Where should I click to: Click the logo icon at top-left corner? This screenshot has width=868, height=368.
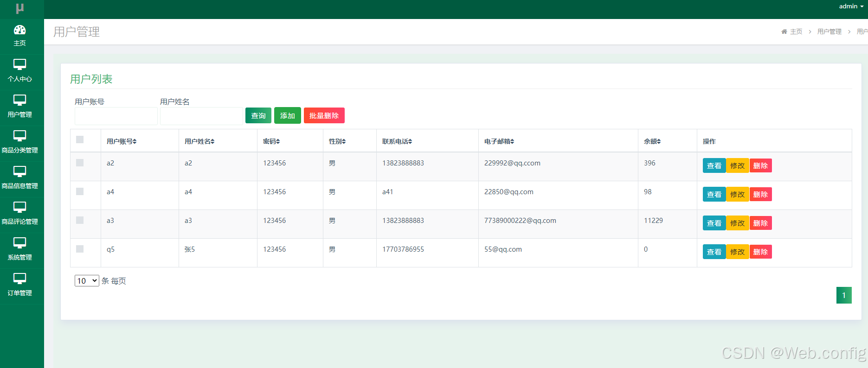click(19, 8)
